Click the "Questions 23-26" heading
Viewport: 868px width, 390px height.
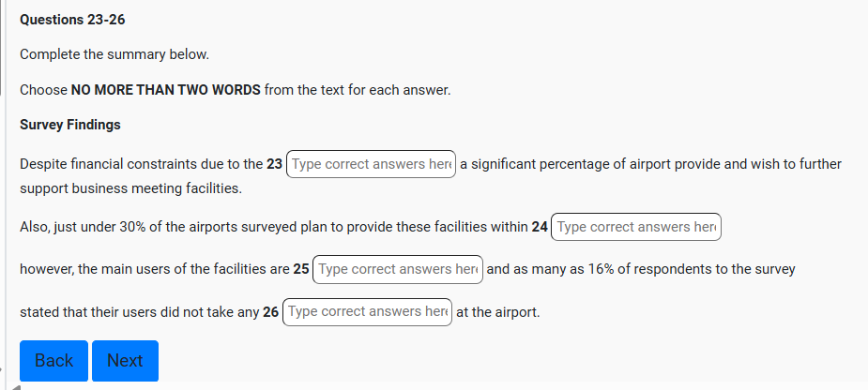pos(72,20)
